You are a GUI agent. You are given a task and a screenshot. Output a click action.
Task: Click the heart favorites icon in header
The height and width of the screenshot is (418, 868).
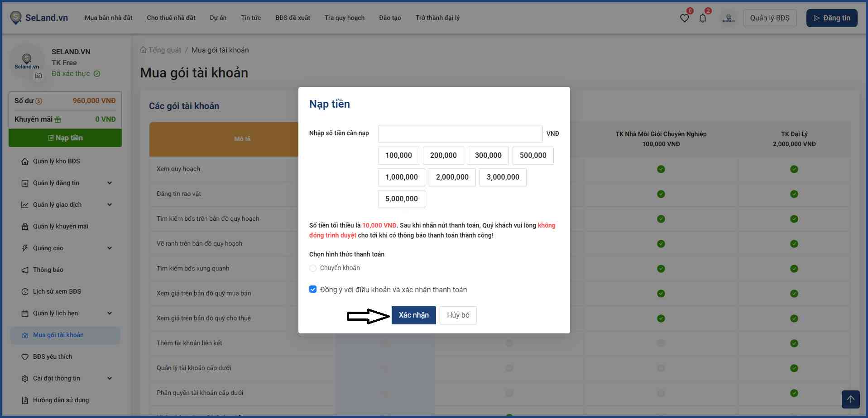point(684,18)
